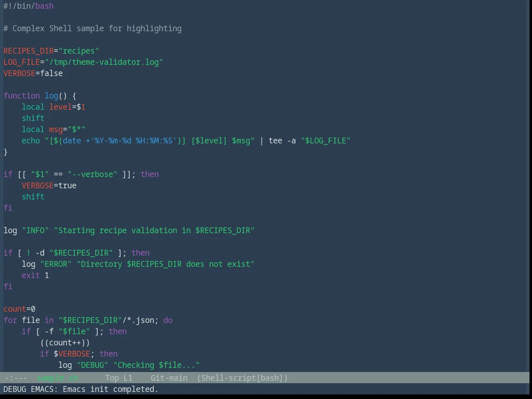Click the fi below exit 1
The width and height of the screenshot is (532, 399).
click(8, 286)
